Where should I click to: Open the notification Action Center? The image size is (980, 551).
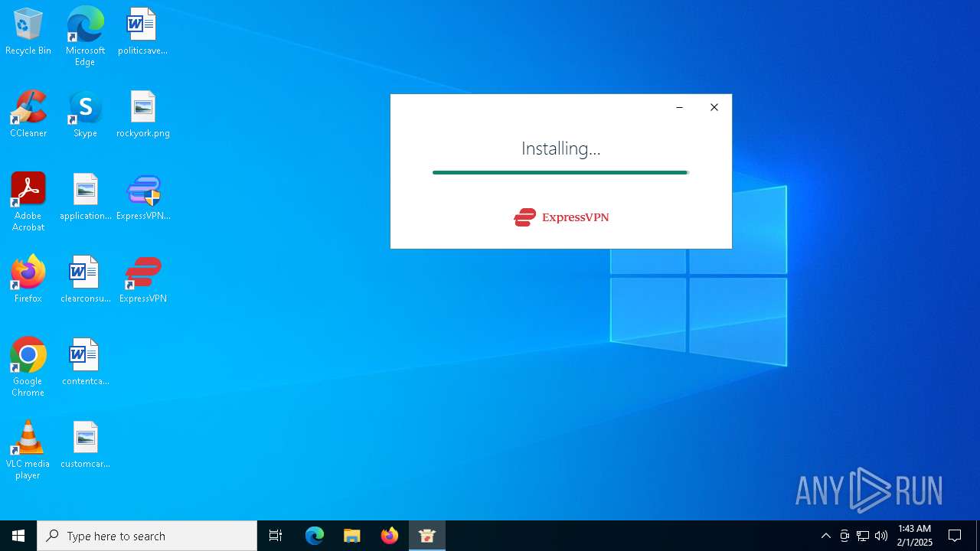pos(955,536)
